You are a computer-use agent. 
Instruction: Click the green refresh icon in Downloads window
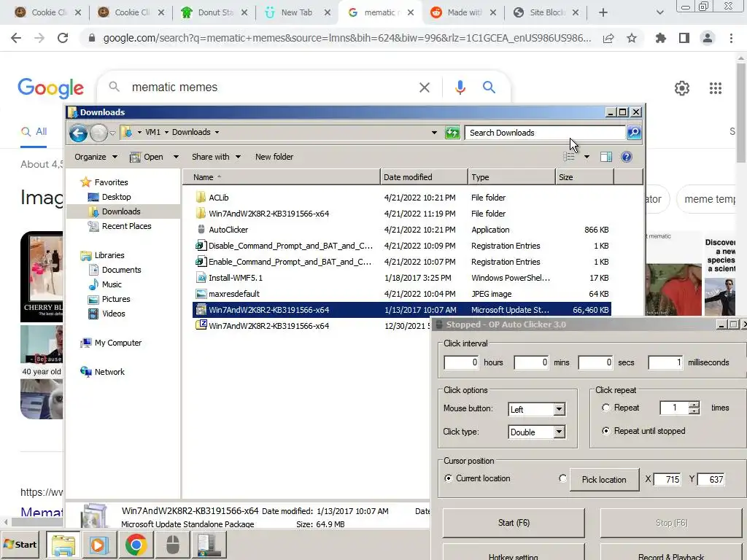coord(452,133)
